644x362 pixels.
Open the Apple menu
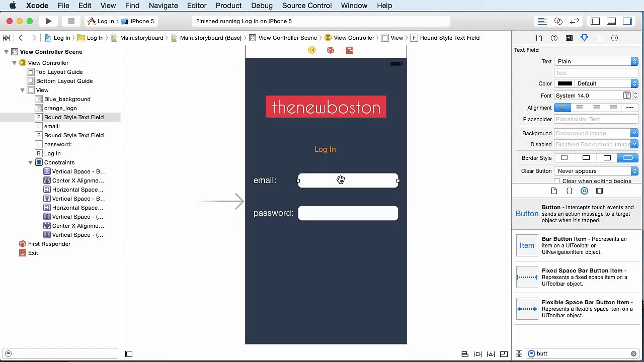13,6
